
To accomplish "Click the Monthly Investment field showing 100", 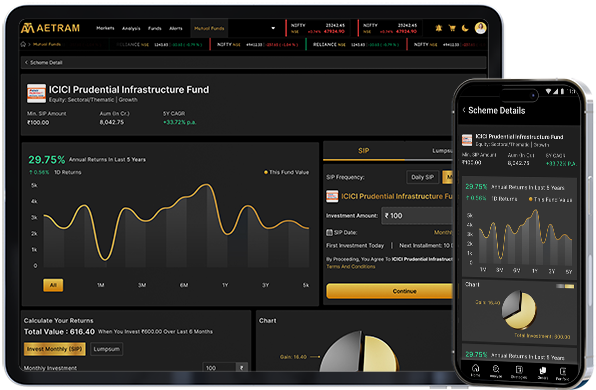I will [219, 368].
